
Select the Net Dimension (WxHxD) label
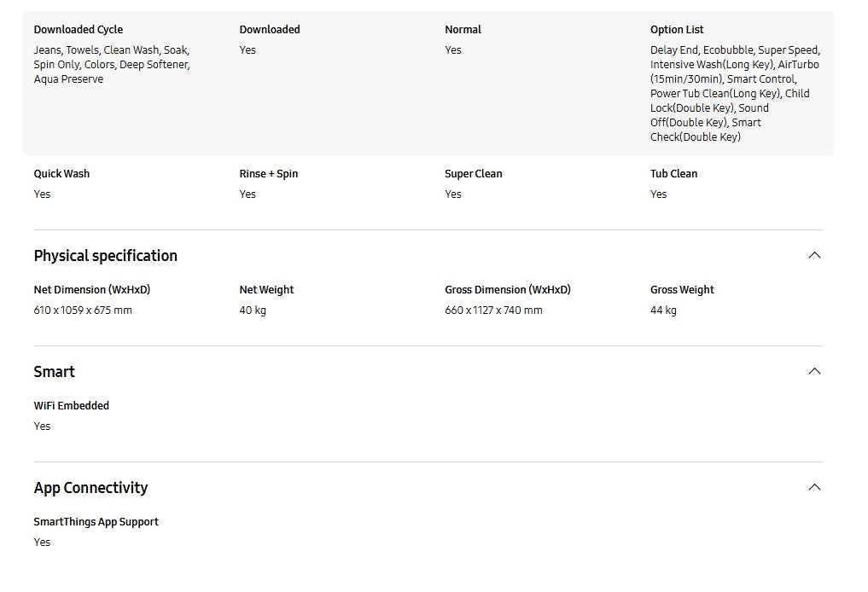(x=92, y=290)
